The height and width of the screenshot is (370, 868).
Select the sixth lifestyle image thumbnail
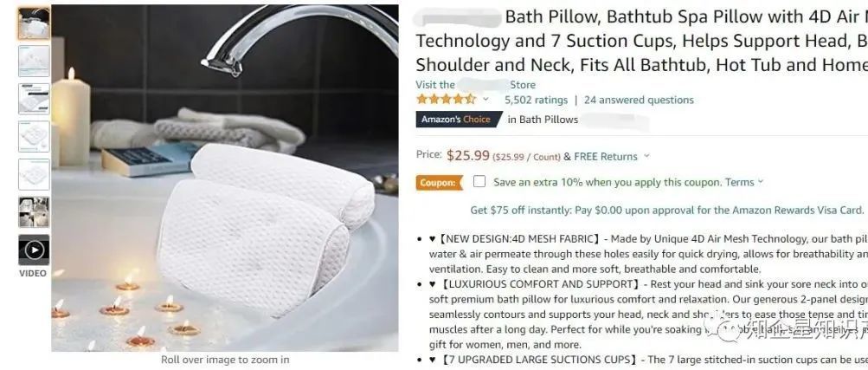pos(34,211)
